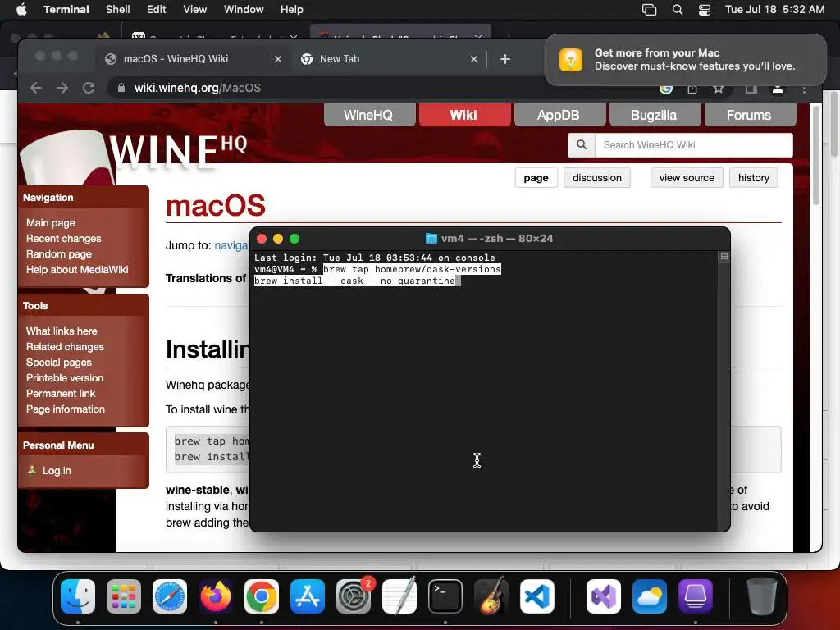Open Visual Studio (purple) from the Dock

point(603,596)
